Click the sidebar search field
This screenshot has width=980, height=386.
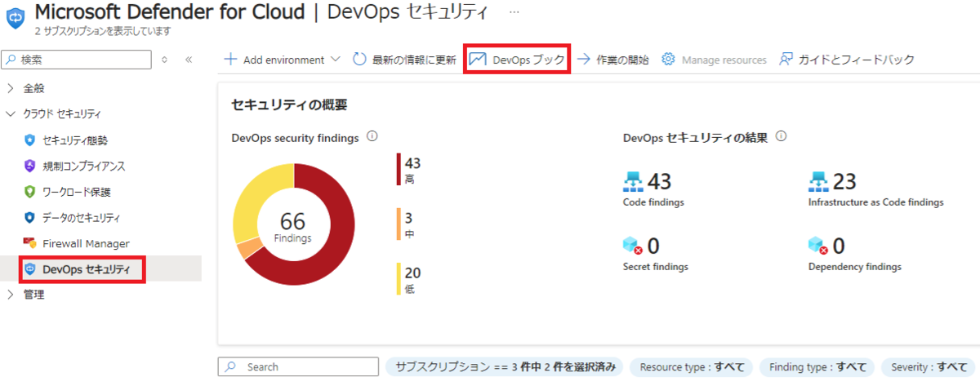[77, 60]
